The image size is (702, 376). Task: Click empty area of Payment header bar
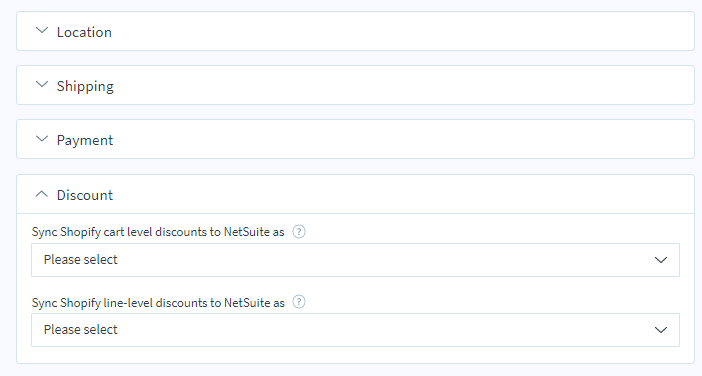[403, 139]
